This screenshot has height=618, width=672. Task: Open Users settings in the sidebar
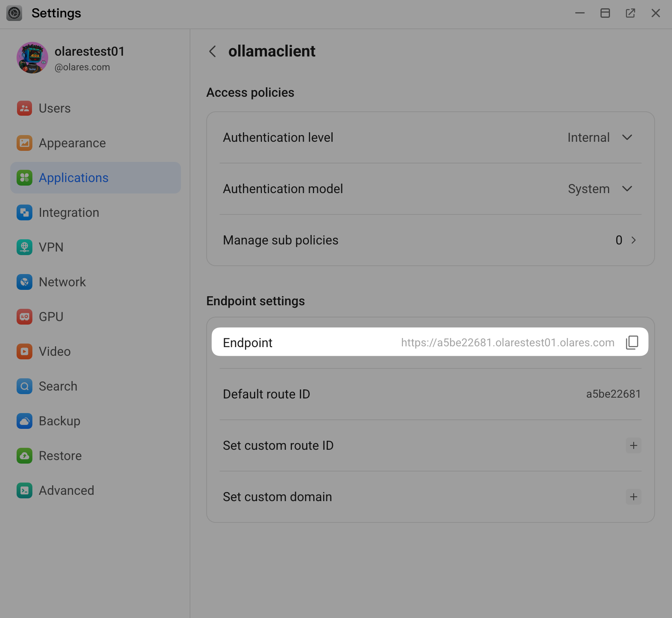click(24, 108)
